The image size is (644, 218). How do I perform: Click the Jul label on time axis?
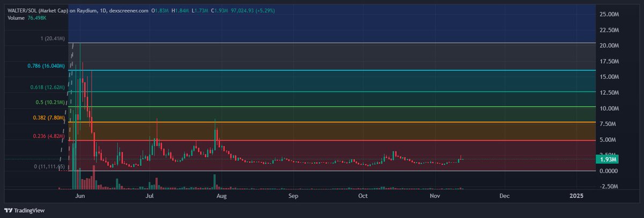tap(150, 197)
